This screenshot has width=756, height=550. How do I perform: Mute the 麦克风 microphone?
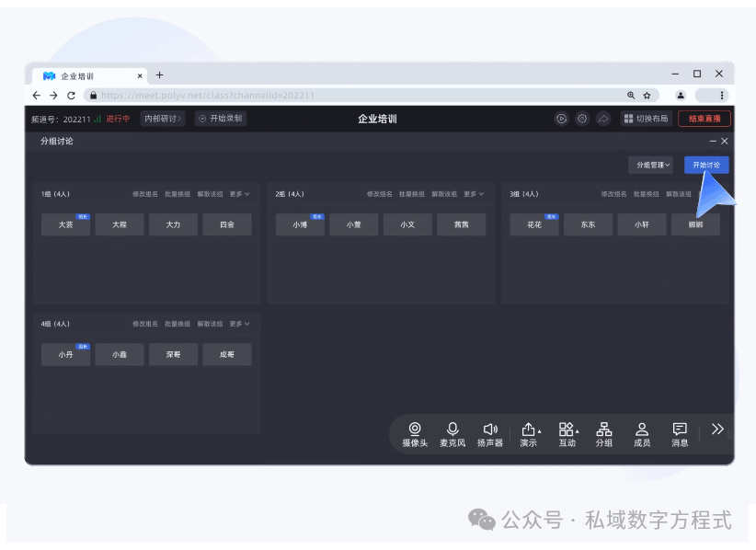452,432
